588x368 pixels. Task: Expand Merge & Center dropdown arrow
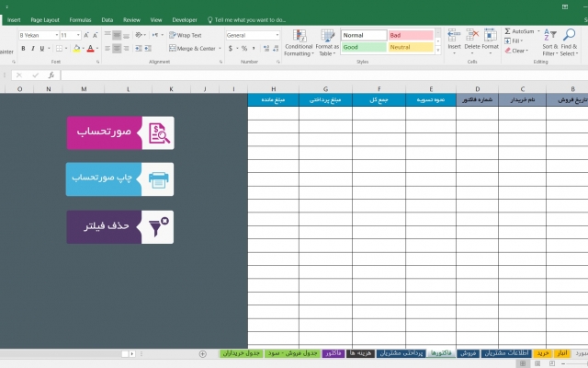220,49
